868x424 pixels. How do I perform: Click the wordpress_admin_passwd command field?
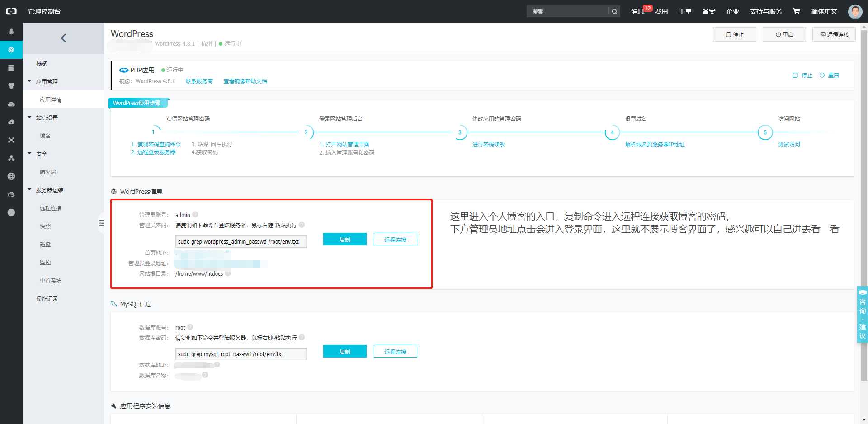click(x=241, y=241)
